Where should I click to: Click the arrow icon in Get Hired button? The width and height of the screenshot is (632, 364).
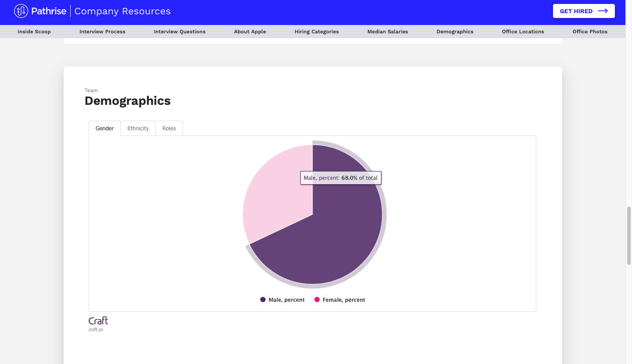click(x=603, y=11)
